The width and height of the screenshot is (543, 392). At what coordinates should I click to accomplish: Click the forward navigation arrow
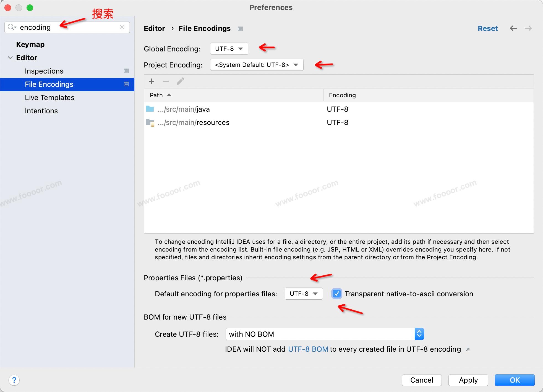pos(528,28)
